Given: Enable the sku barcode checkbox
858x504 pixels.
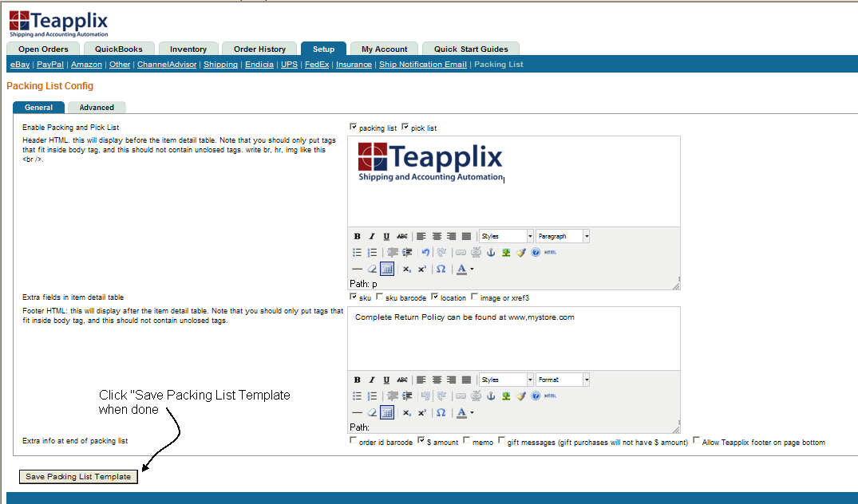Looking at the screenshot, I should click(x=379, y=297).
